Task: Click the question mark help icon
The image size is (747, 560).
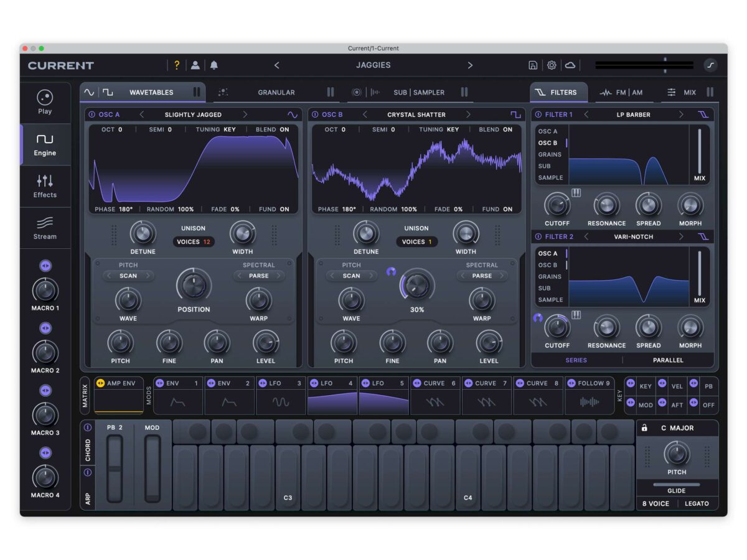Action: pyautogui.click(x=177, y=65)
